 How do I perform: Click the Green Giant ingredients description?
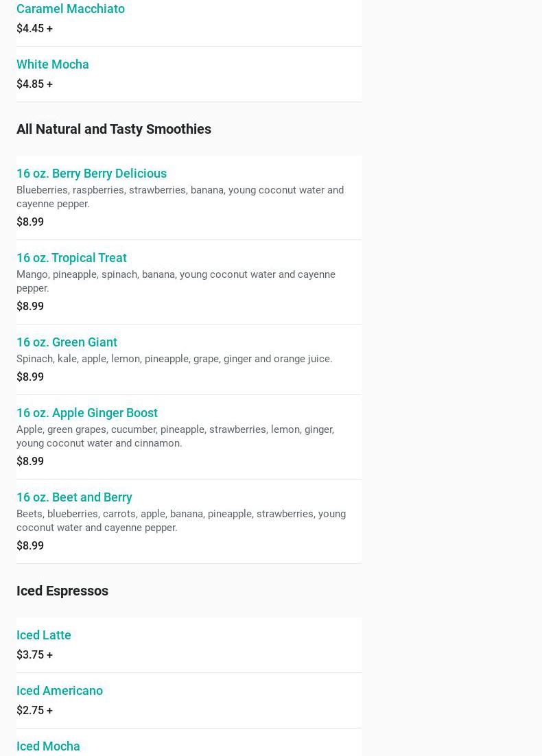click(174, 359)
